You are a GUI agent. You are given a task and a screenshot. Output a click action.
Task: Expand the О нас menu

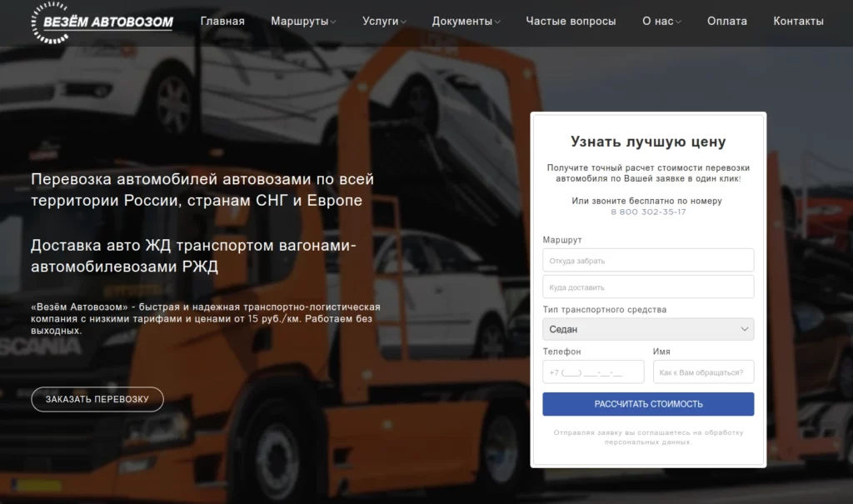[661, 21]
